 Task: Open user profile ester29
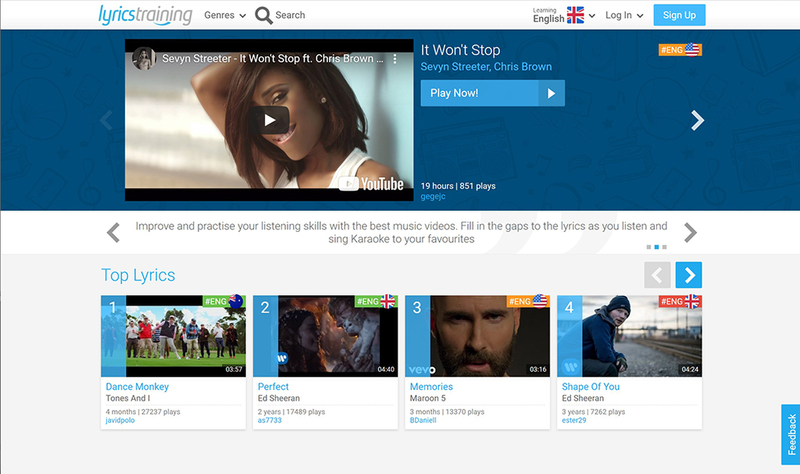click(x=574, y=420)
